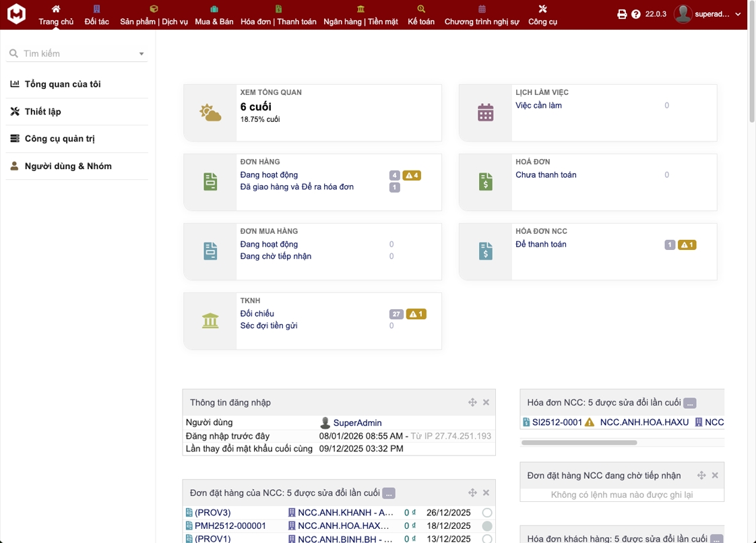
Task: Open the help question mark icon
Action: click(636, 14)
